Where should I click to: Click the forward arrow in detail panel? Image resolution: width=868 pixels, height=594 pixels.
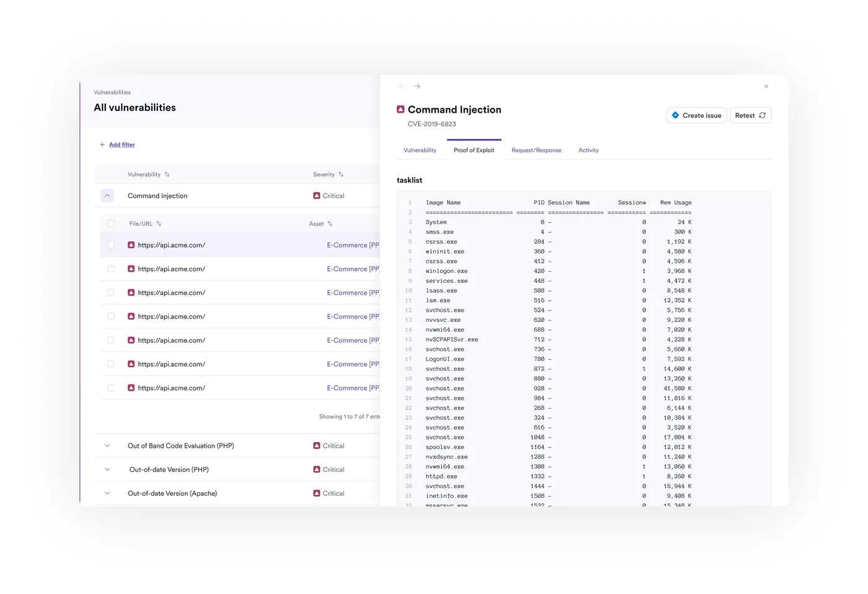click(x=417, y=86)
